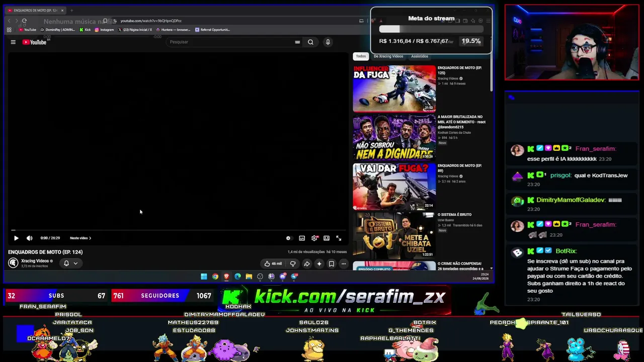Open video player settings gear
This screenshot has height=362, width=644.
click(314, 238)
